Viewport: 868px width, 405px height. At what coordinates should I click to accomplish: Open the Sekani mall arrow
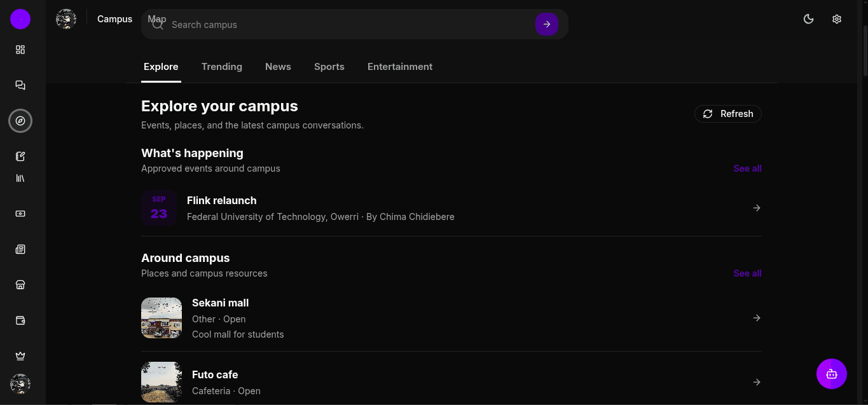coord(757,318)
